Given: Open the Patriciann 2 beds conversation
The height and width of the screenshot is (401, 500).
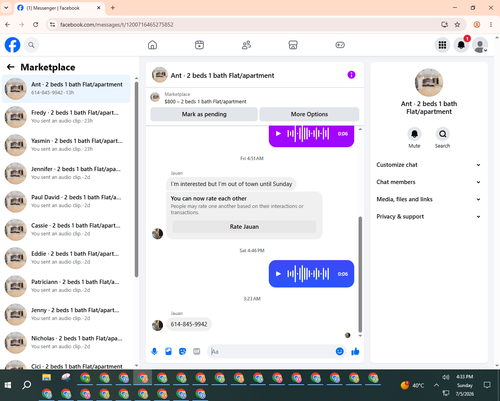Looking at the screenshot, I should click(x=66, y=286).
